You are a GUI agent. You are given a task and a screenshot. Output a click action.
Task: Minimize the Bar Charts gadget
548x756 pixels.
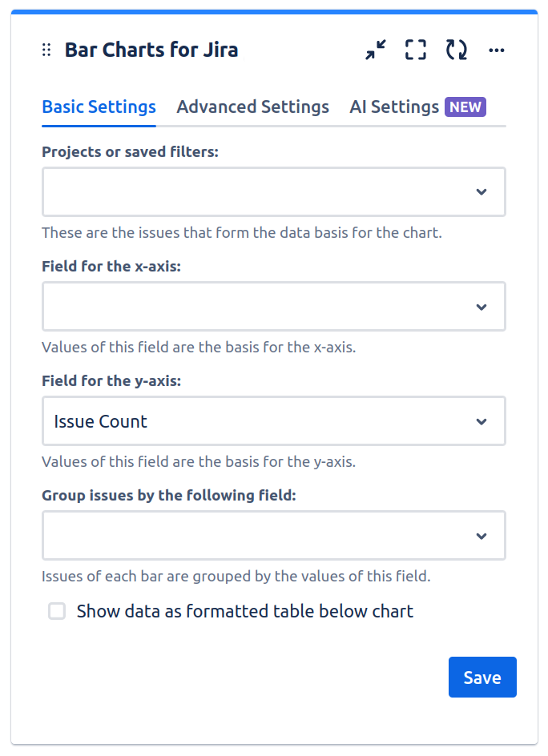(375, 50)
